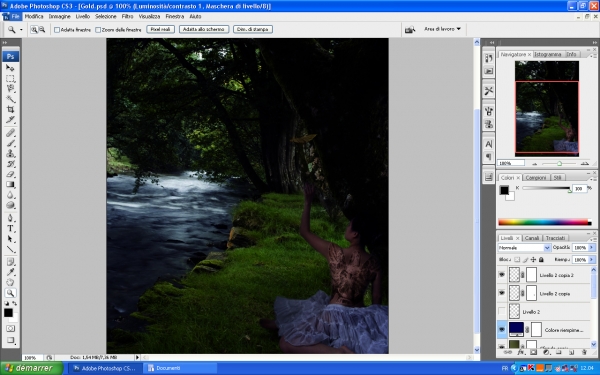The width and height of the screenshot is (600, 375).
Task: Select the Eraser tool
Action: click(x=10, y=174)
